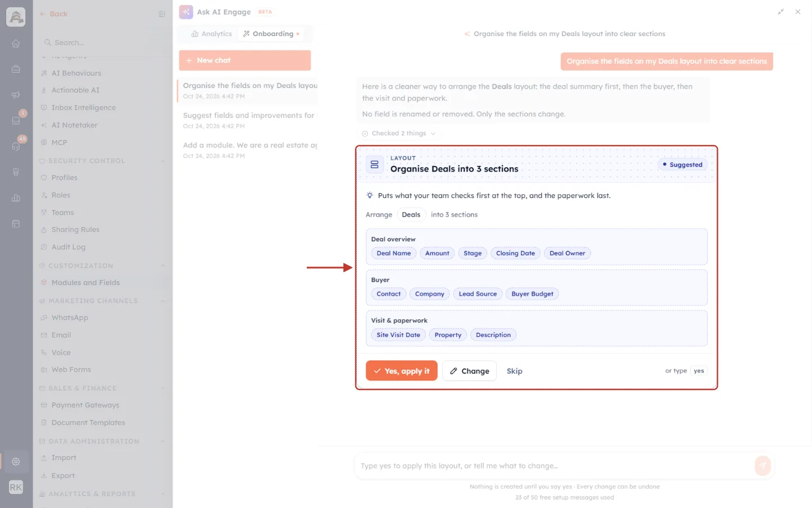Screen dimensions: 812x508
Task: Collapse the settings sidebar panel icon
Action: [x=162, y=14]
